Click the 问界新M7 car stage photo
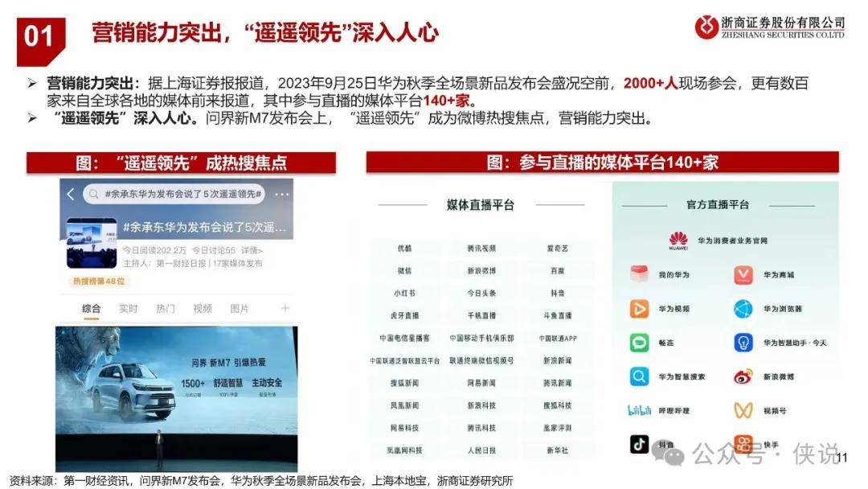This screenshot has width=868, height=489. click(x=177, y=399)
